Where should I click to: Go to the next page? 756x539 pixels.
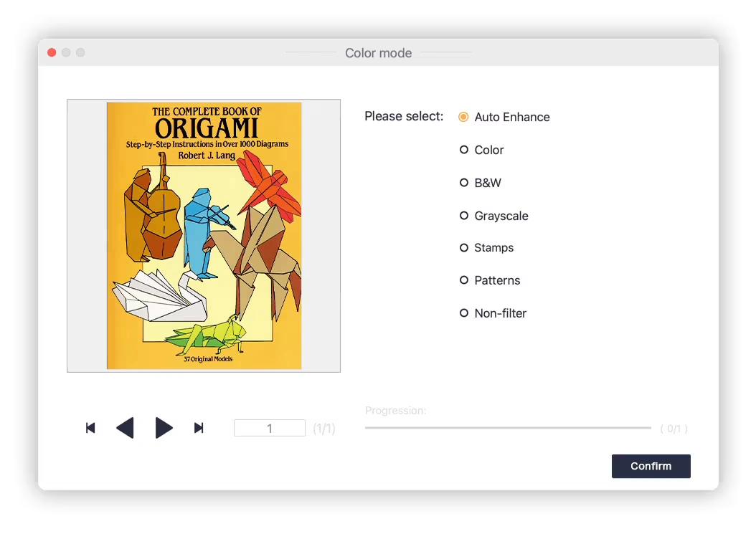coord(164,428)
